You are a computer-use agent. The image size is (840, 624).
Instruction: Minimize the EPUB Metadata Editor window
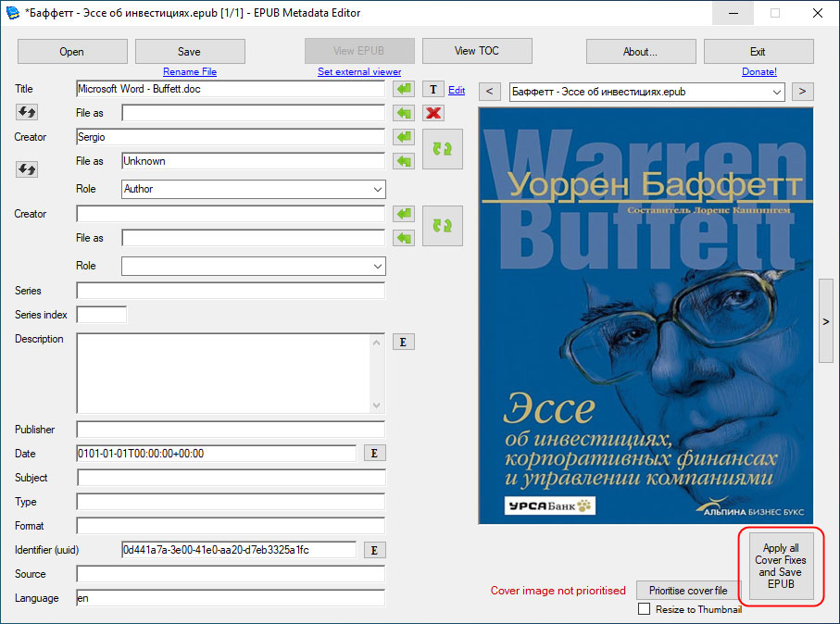[733, 13]
